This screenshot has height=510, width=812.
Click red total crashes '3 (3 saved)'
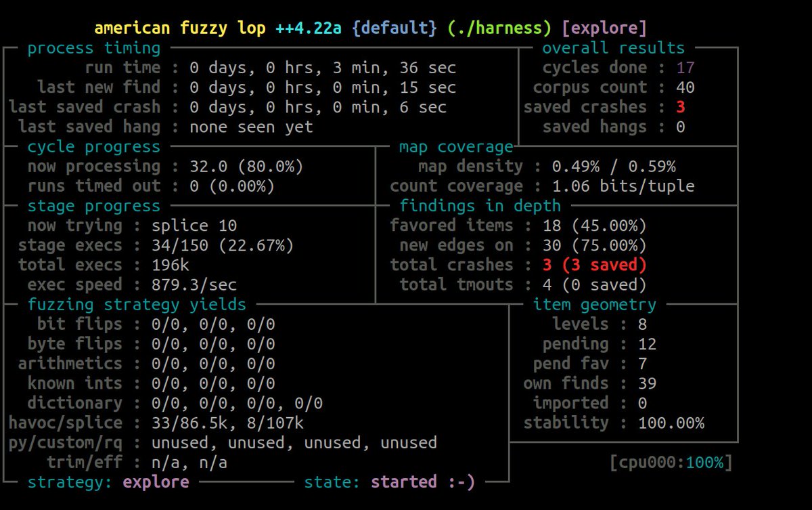[x=595, y=265]
